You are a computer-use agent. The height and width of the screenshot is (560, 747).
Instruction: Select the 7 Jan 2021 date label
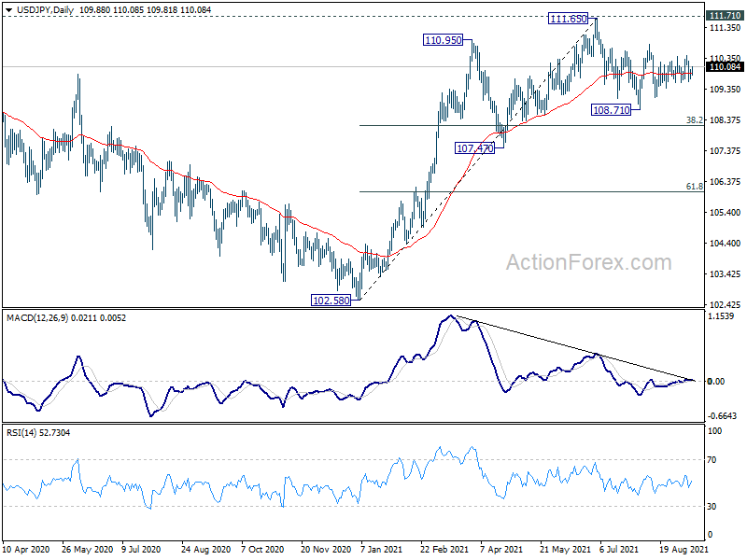tap(384, 550)
